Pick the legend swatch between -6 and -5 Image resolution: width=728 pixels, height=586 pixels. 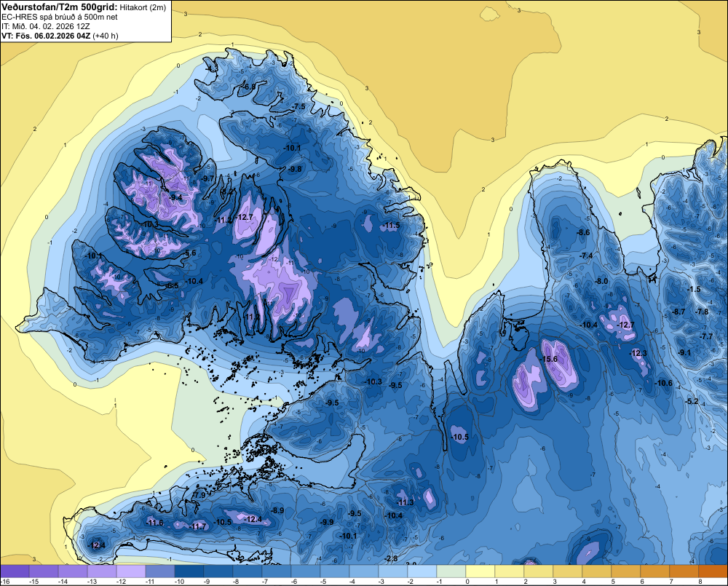pos(306,571)
